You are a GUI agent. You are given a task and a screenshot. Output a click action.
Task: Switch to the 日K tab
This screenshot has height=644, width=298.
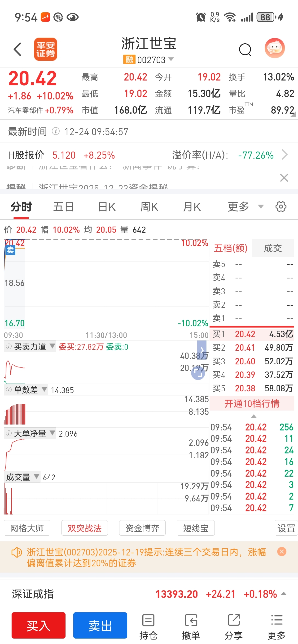pos(107,207)
